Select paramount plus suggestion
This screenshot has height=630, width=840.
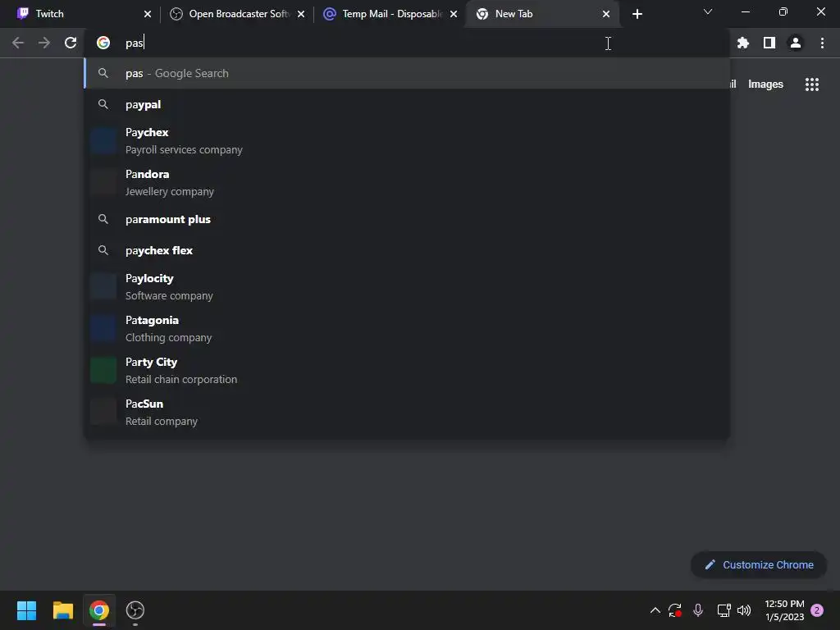[x=407, y=219]
